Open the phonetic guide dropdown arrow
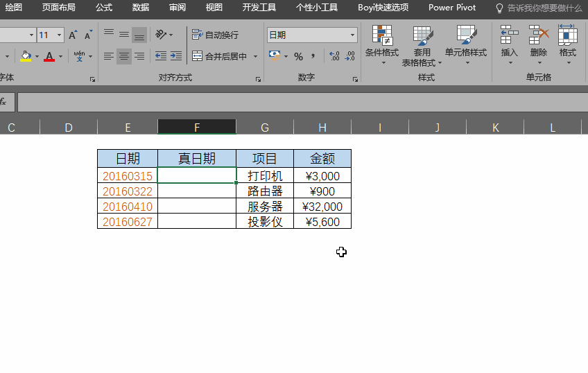Viewport: 588px width, 373px height. (x=90, y=57)
